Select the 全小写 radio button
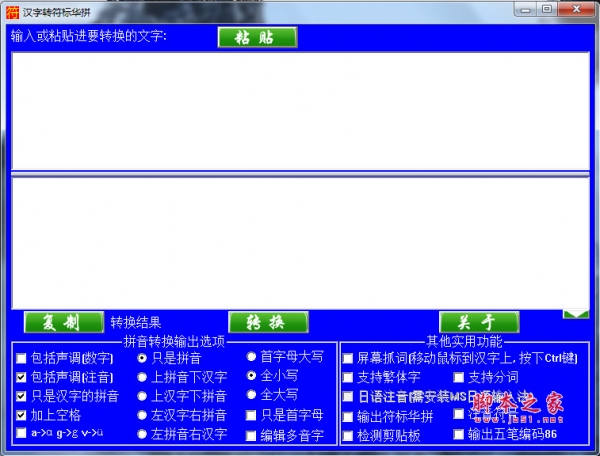The image size is (600, 456). (251, 376)
